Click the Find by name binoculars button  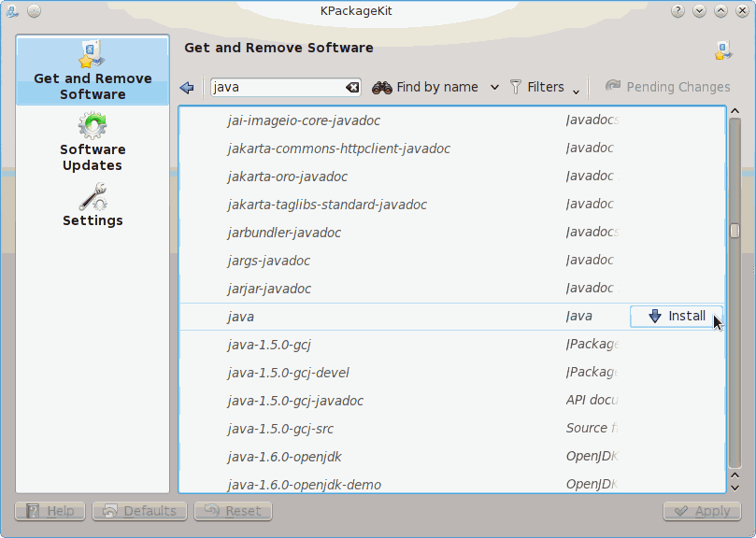[425, 87]
